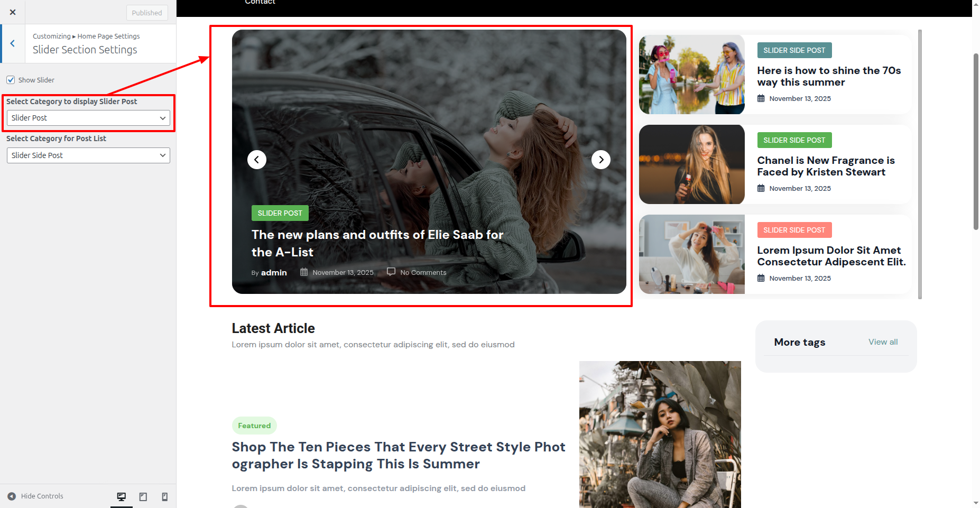Close the Customizer with the X icon
Screen dimensions: 980x508
tap(13, 12)
